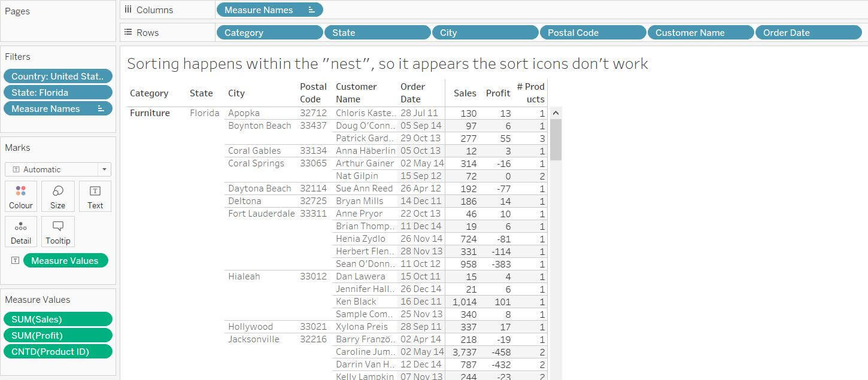Click the CNTD(Product ID) pill
The image size is (868, 380).
(x=58, y=351)
